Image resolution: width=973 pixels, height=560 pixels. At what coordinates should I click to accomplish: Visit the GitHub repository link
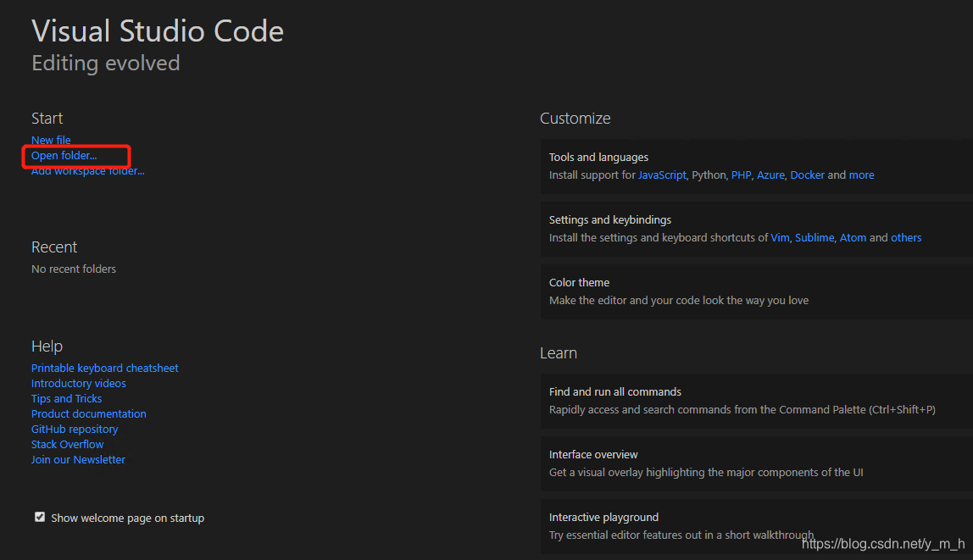[75, 430]
